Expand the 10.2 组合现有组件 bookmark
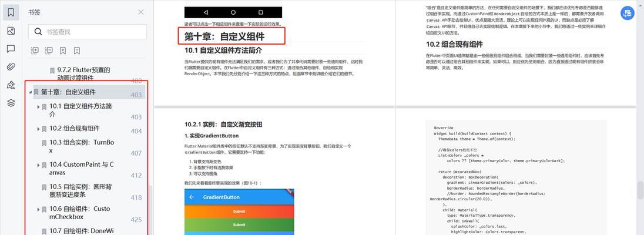 39,129
